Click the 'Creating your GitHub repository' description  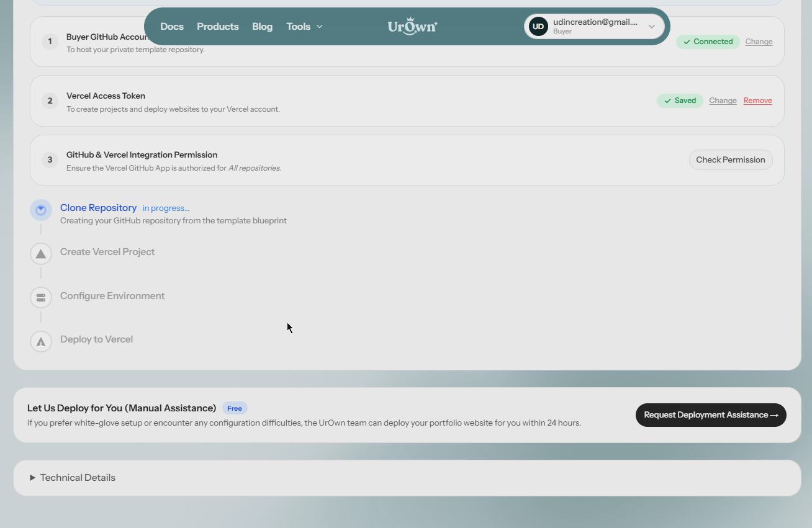(x=173, y=221)
